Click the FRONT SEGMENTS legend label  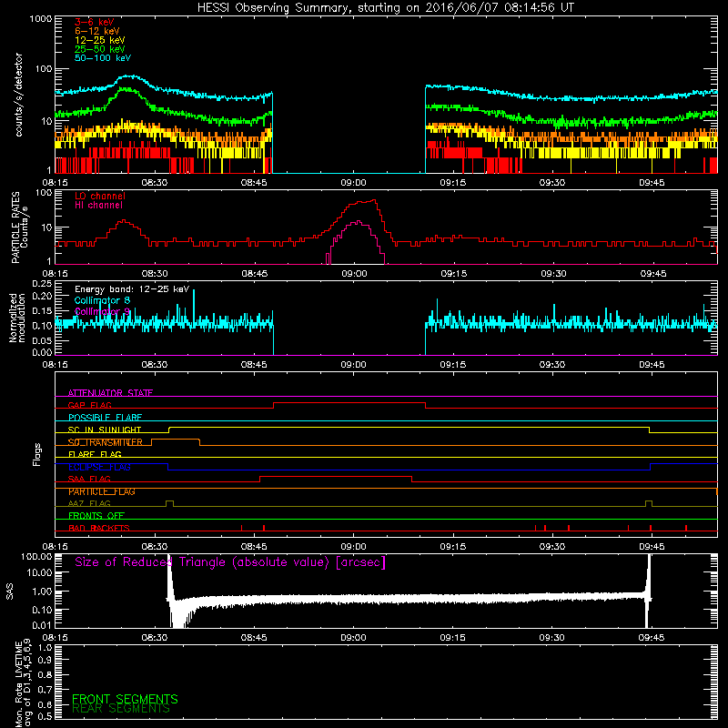(125, 699)
